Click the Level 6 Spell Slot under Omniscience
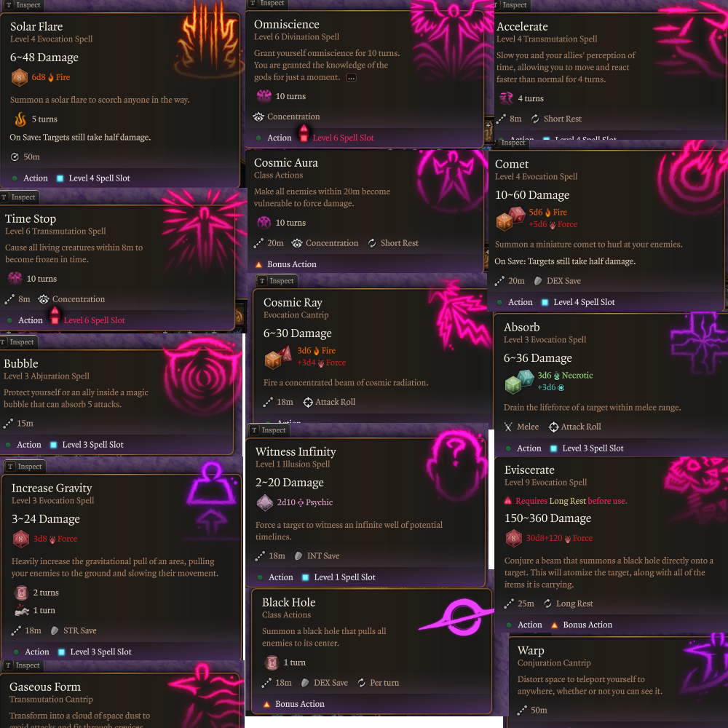This screenshot has width=728, height=728. click(343, 138)
